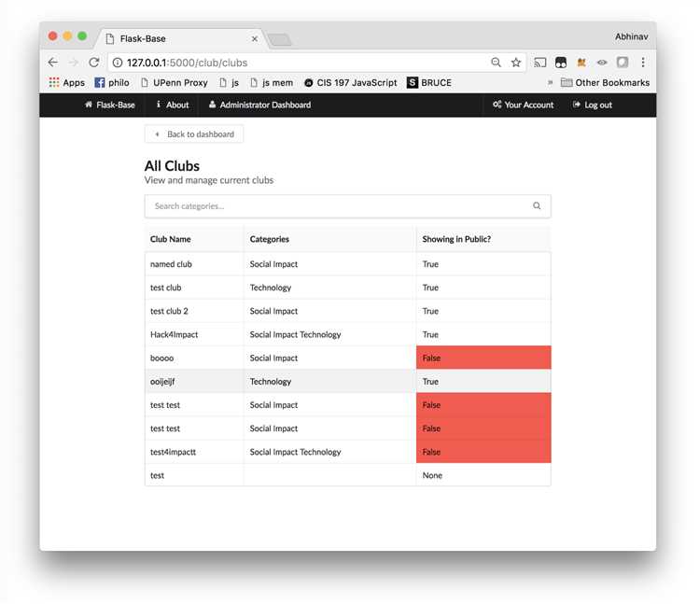Click the All Clubs heading
Viewport: 700px width, 604px height.
172,165
